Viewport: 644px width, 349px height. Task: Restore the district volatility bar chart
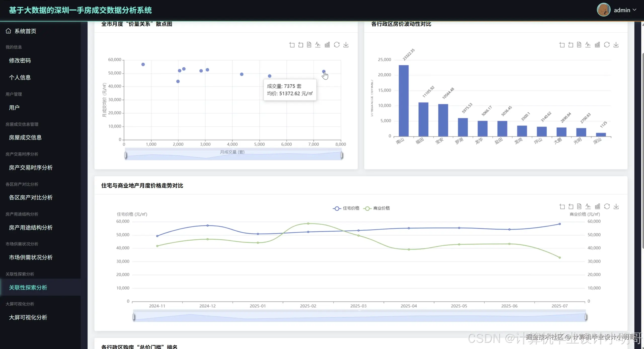coord(607,45)
